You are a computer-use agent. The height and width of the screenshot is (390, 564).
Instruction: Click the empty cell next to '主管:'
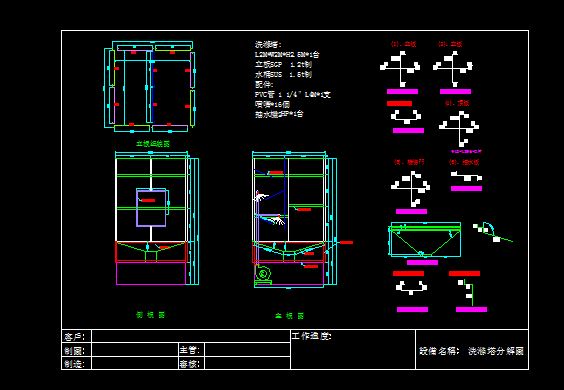[247, 350]
